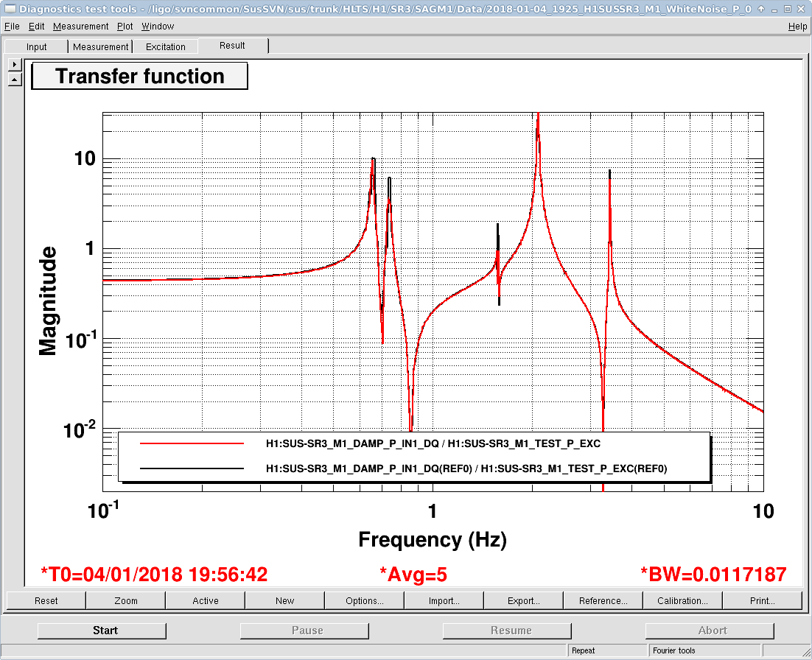This screenshot has width=812, height=660.
Task: Open the Measurement menu
Action: 81,27
